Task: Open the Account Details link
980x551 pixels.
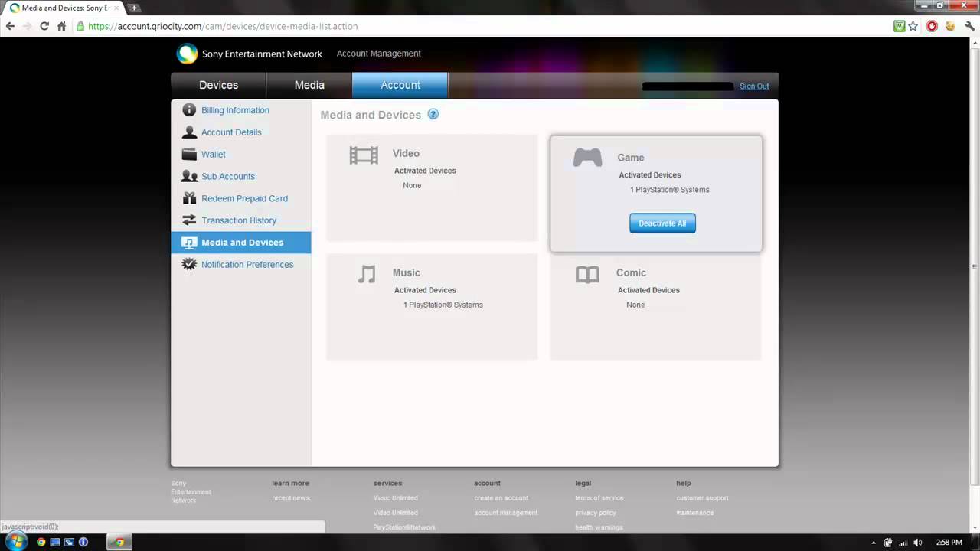Action: coord(231,132)
